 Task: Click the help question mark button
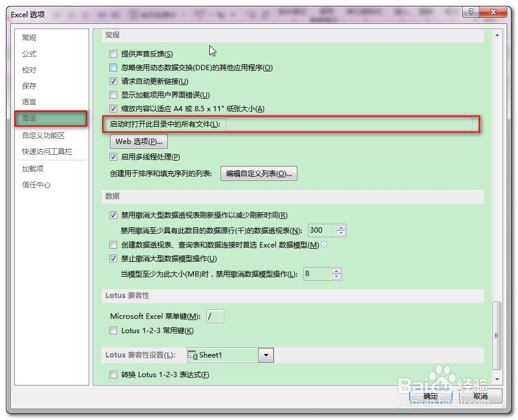[x=471, y=12]
